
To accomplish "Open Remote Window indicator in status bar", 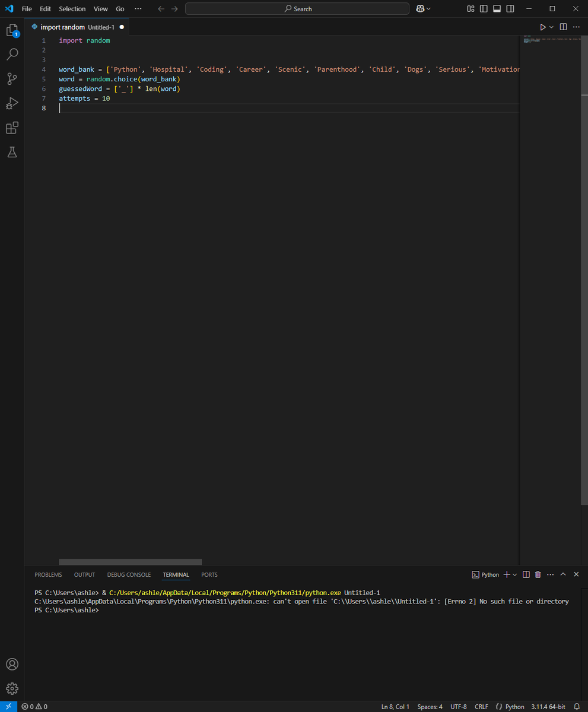I will (x=8, y=707).
